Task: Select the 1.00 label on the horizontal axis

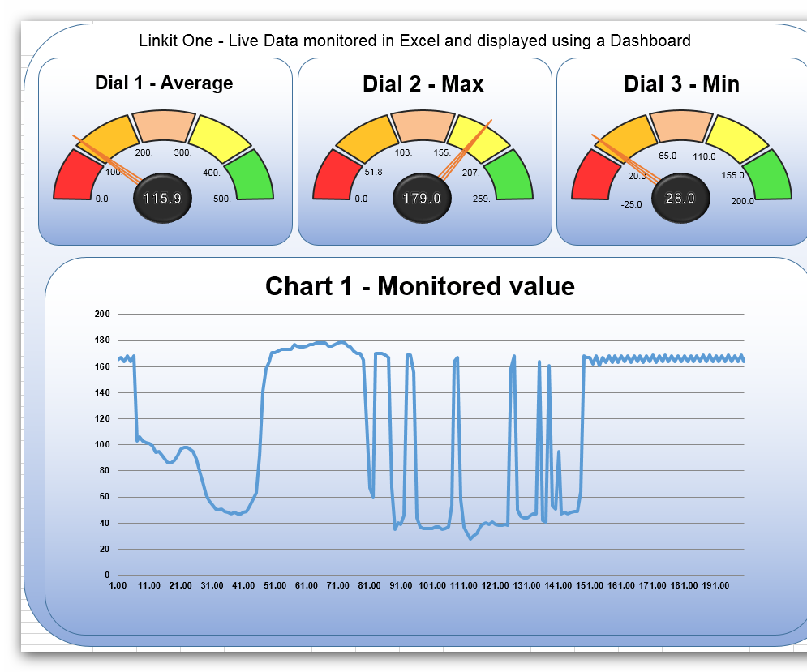Action: point(118,584)
